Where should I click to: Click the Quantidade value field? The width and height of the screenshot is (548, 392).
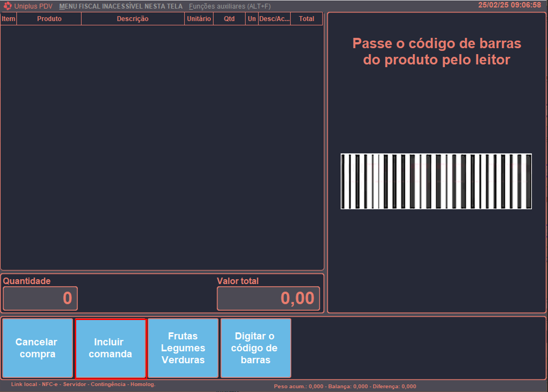40,298
